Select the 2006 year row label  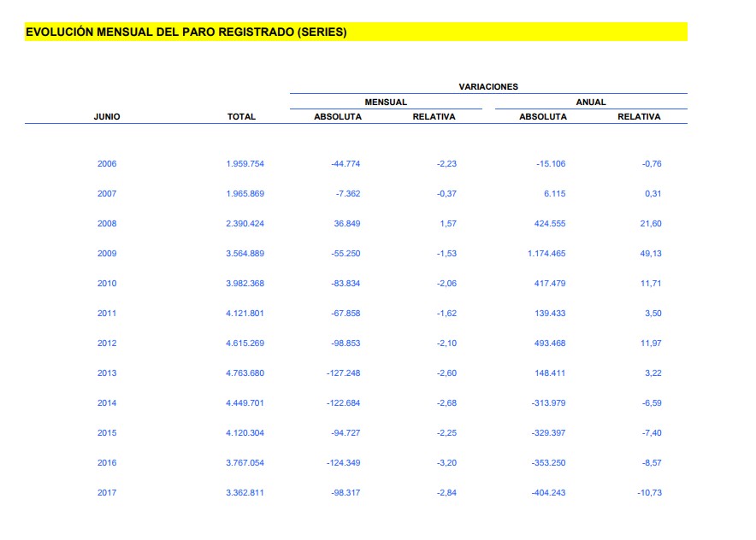[107, 164]
